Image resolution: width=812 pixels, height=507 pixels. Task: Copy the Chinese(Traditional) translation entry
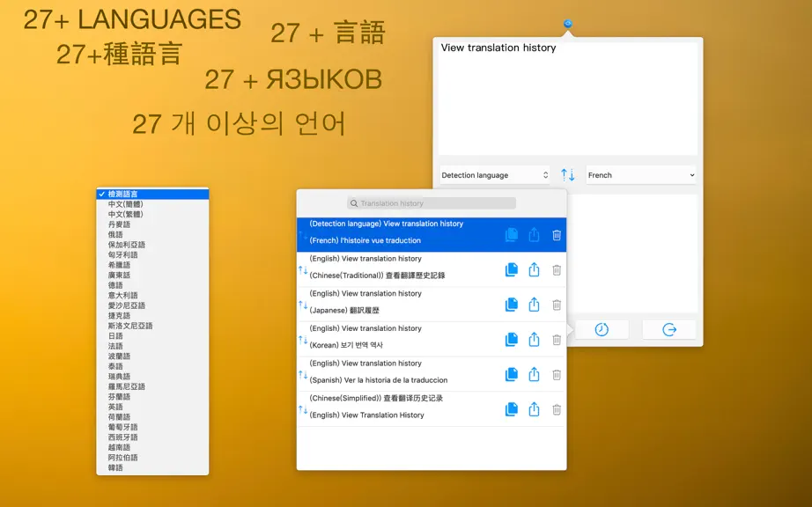(x=512, y=269)
